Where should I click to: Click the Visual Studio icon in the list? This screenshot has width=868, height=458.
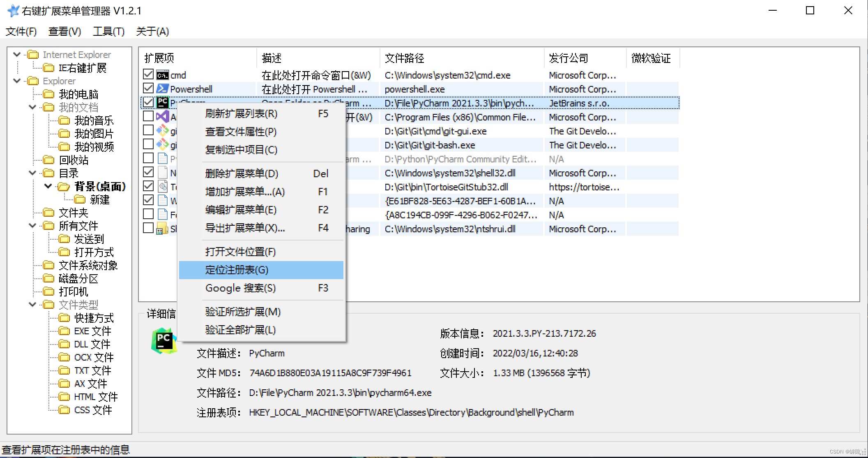point(163,117)
